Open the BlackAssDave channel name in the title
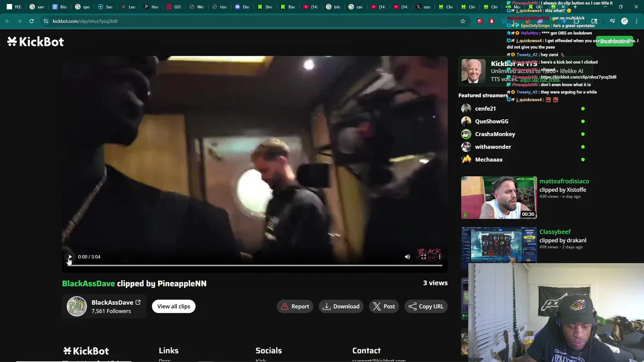This screenshot has width=644, height=362. pyautogui.click(x=89, y=284)
